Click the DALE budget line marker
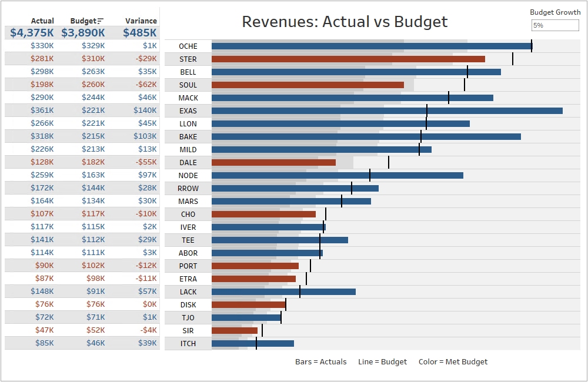 click(389, 162)
